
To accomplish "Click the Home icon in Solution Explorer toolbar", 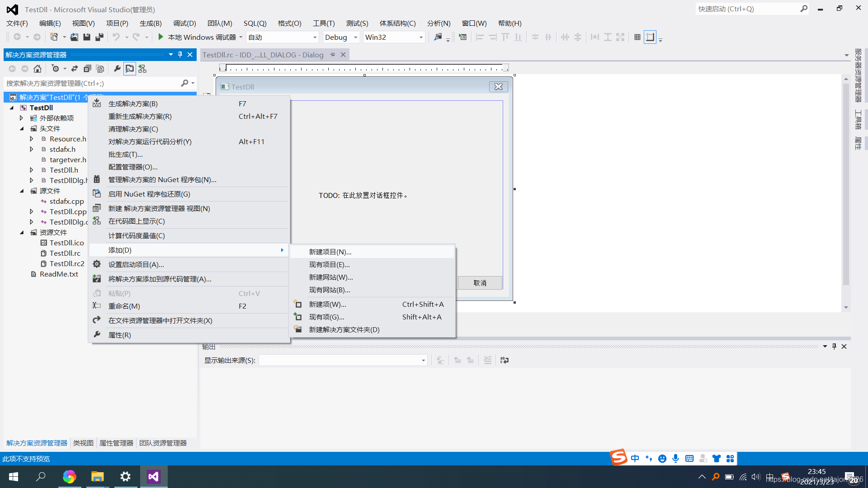I will [38, 69].
